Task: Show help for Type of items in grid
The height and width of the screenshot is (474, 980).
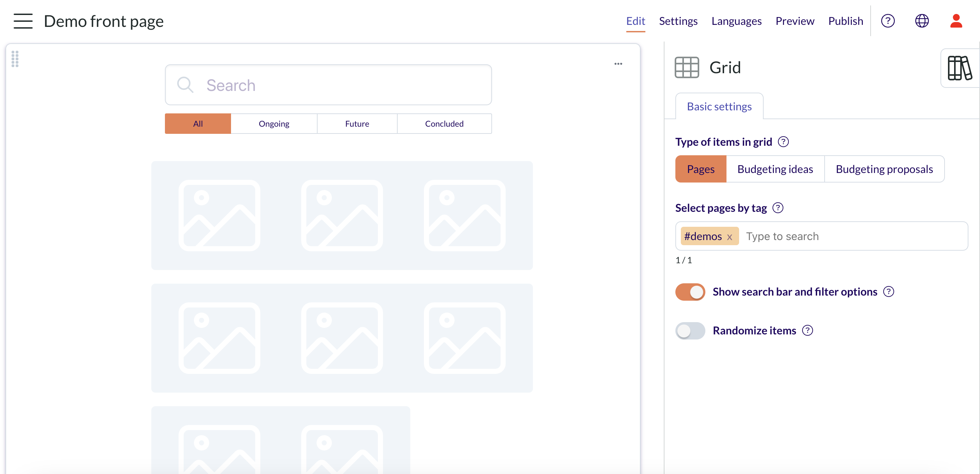Action: point(783,142)
